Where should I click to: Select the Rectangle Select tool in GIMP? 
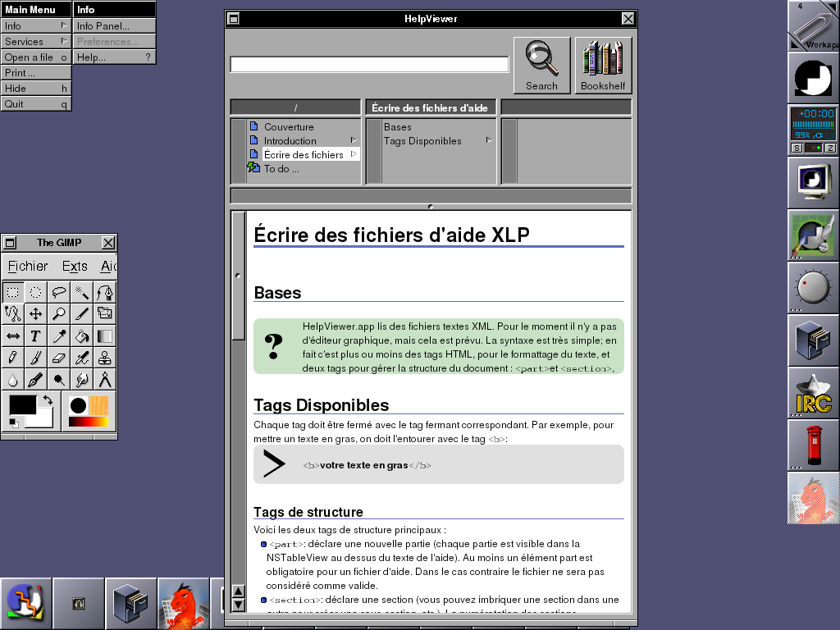pyautogui.click(x=13, y=292)
